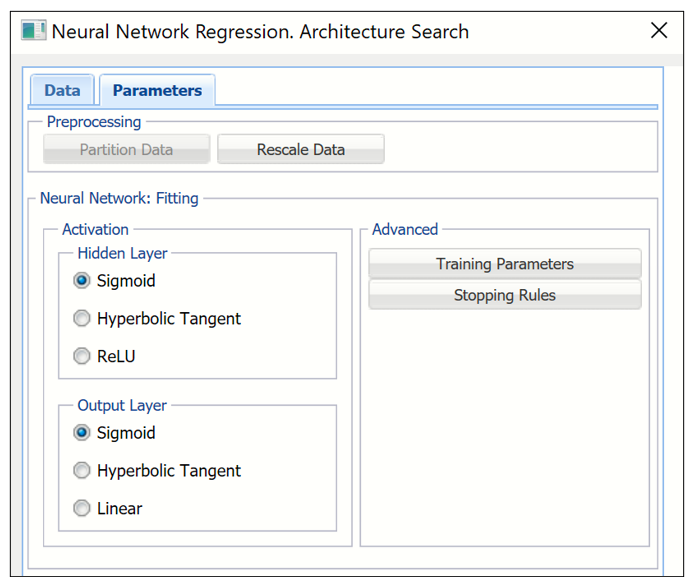Open the Rescale Data options
Image resolution: width=688 pixels, height=577 pixels.
pyautogui.click(x=300, y=150)
